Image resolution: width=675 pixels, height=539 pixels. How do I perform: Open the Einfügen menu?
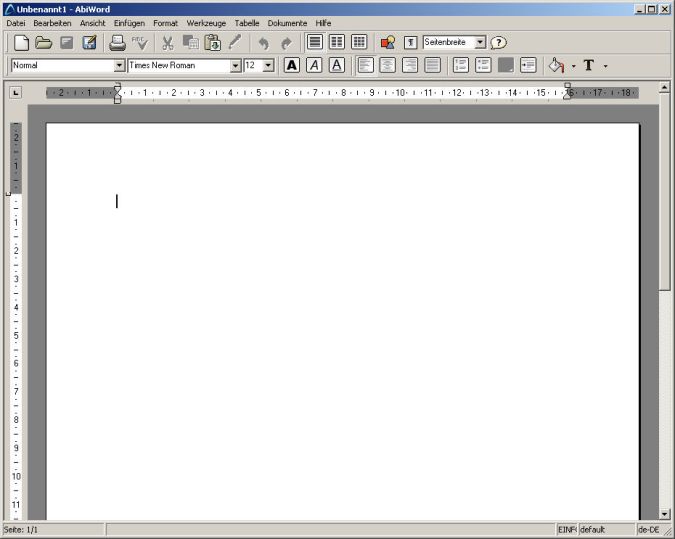click(129, 22)
